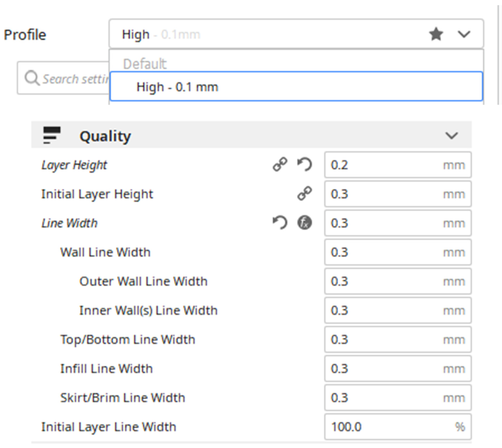Click the Default group heading in list
This screenshot has width=502, height=448.
coord(145,64)
